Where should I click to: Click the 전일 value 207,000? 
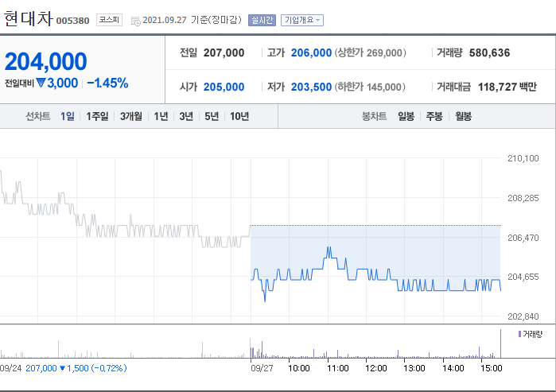tap(224, 52)
